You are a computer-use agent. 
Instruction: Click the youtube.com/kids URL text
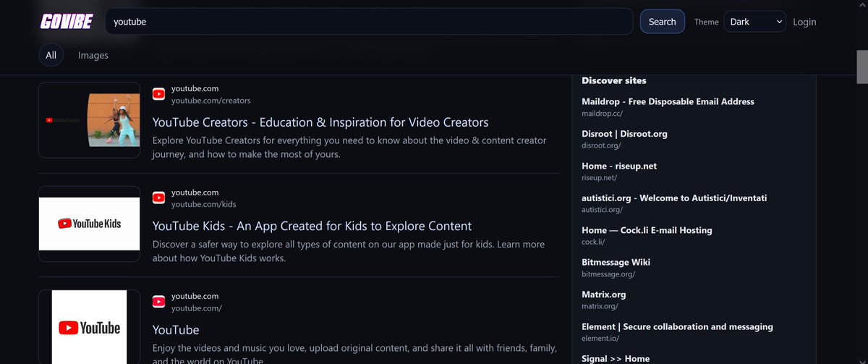click(204, 204)
